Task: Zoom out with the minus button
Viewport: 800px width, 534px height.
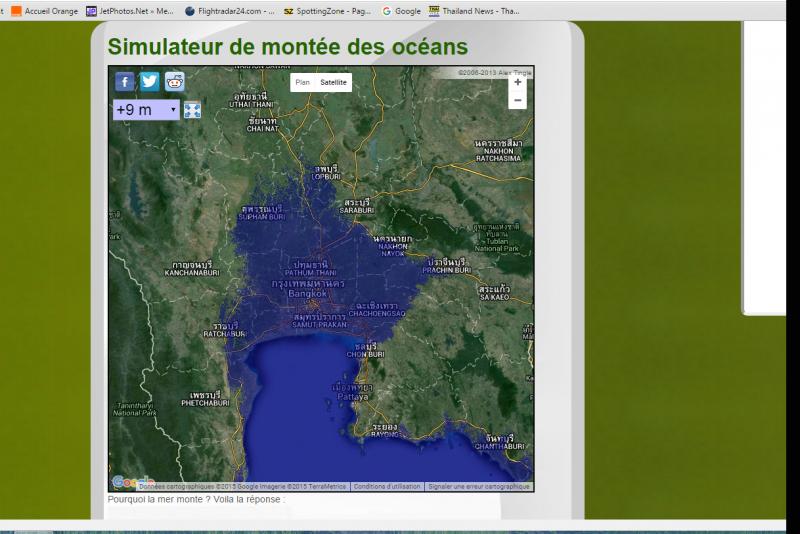Action: 517,100
